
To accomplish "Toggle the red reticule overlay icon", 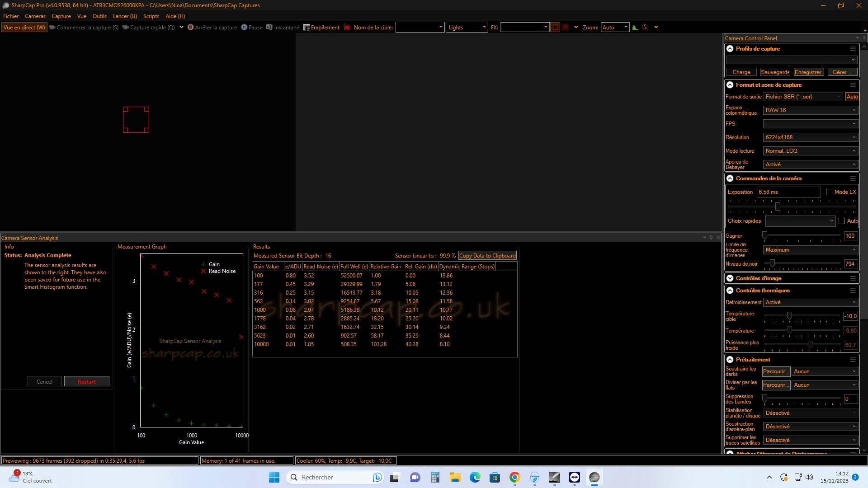I will click(x=566, y=28).
